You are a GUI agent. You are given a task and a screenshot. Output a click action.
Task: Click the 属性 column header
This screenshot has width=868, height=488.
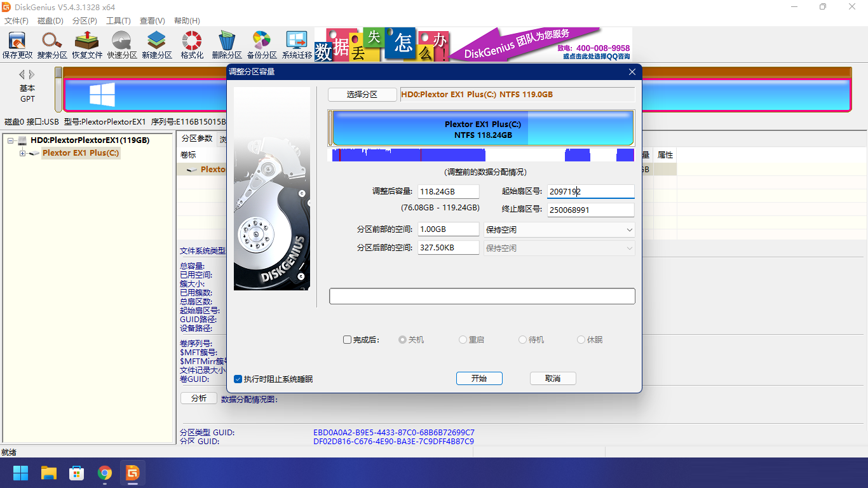pyautogui.click(x=665, y=155)
